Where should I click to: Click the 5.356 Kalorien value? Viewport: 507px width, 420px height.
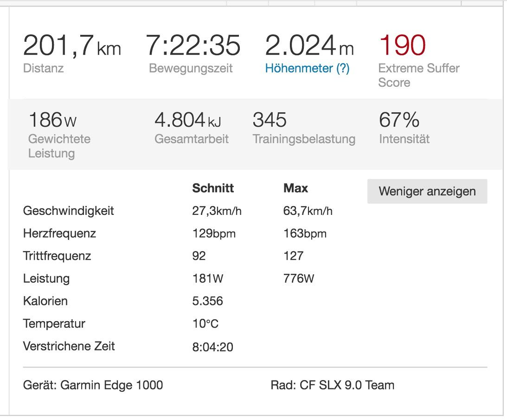[207, 301]
